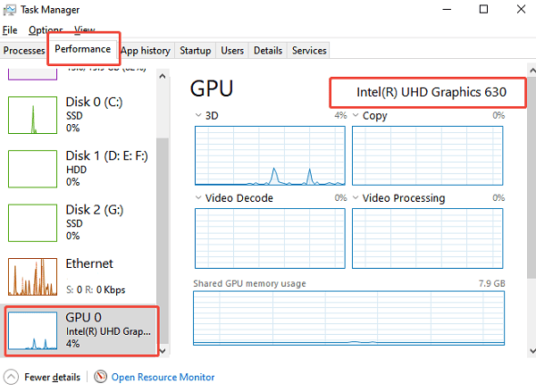Click the right pane scrollbar thumb
This screenshot has width=536, height=392.
[x=532, y=178]
